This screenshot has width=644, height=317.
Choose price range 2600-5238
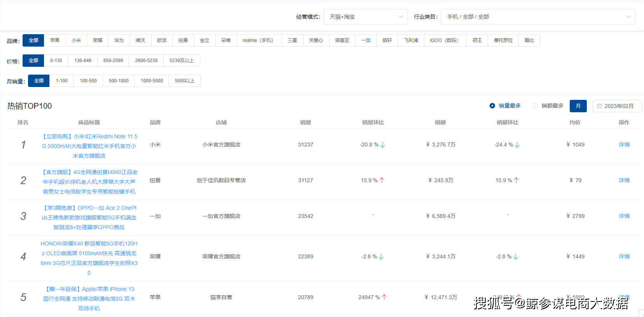tap(146, 61)
